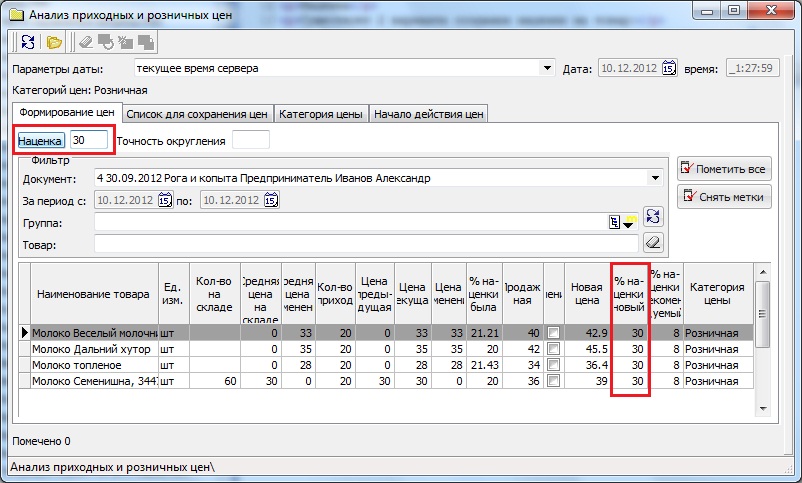
Task: Click the Снять метки button
Action: click(724, 197)
